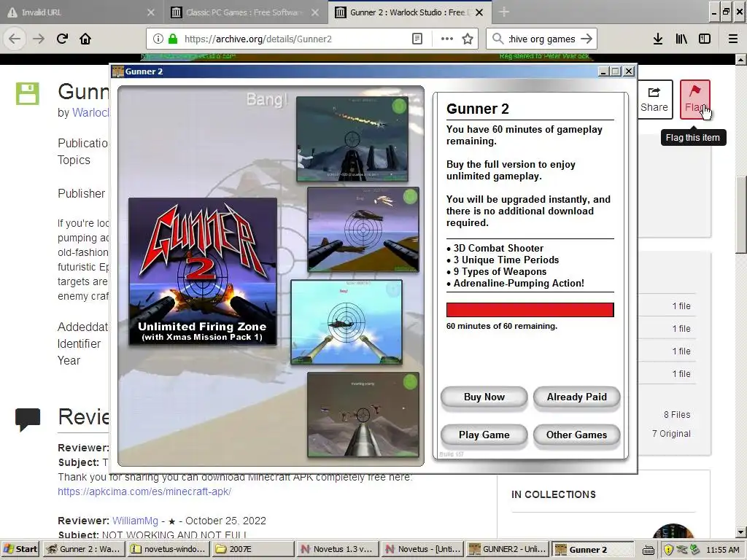Open the hamburger application menu
This screenshot has width=747, height=560.
tap(733, 39)
